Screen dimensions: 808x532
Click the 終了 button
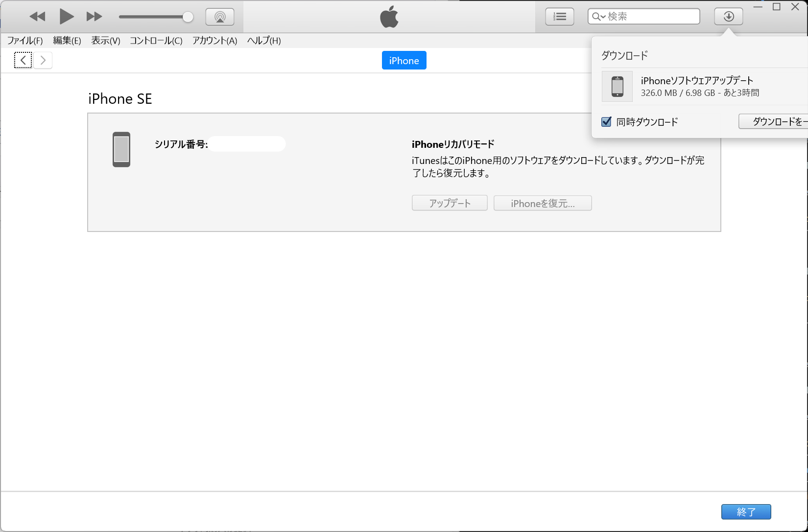[x=746, y=511]
